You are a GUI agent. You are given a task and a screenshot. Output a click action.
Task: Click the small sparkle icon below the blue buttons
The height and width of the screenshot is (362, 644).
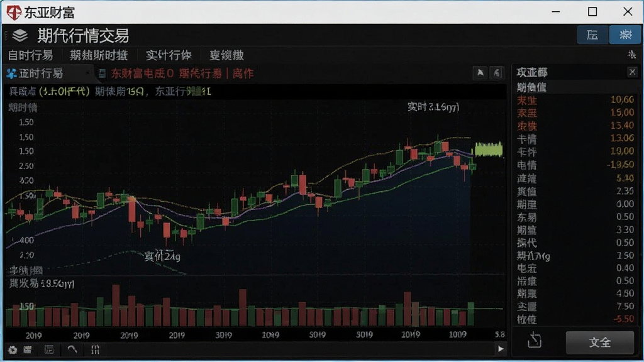coord(632,54)
